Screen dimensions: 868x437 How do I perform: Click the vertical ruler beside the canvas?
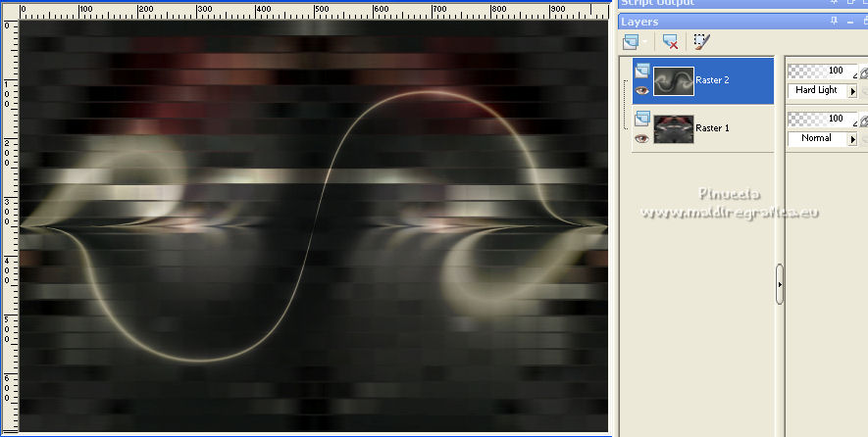point(11,225)
